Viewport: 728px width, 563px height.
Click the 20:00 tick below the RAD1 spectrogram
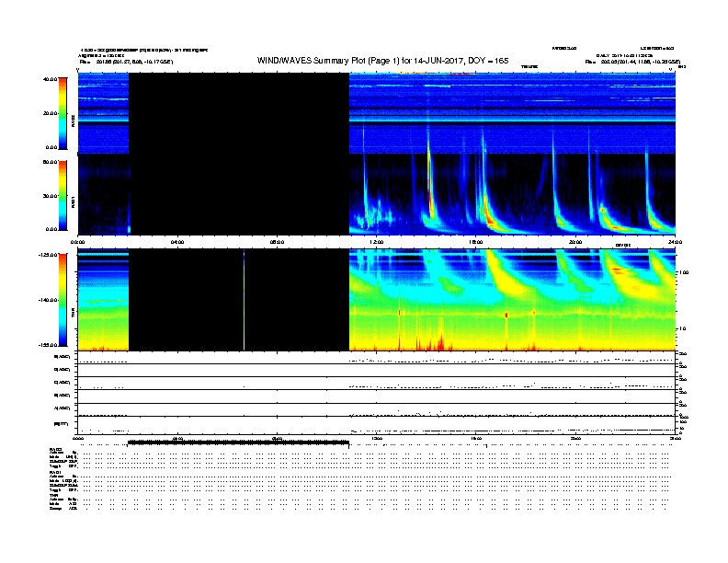tap(575, 242)
